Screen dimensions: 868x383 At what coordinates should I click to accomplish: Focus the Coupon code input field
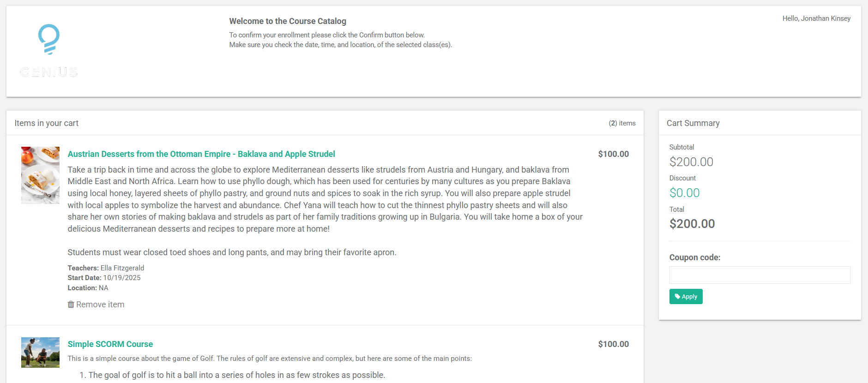tap(759, 275)
